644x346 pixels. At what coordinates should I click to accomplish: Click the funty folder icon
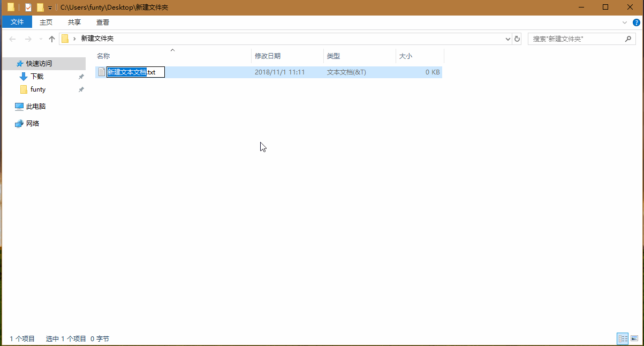(24, 89)
